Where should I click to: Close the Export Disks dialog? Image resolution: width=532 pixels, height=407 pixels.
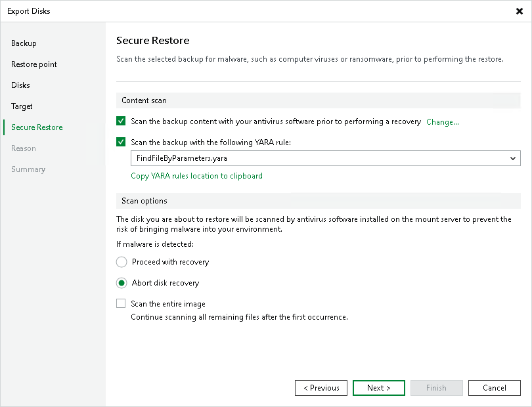(x=520, y=11)
